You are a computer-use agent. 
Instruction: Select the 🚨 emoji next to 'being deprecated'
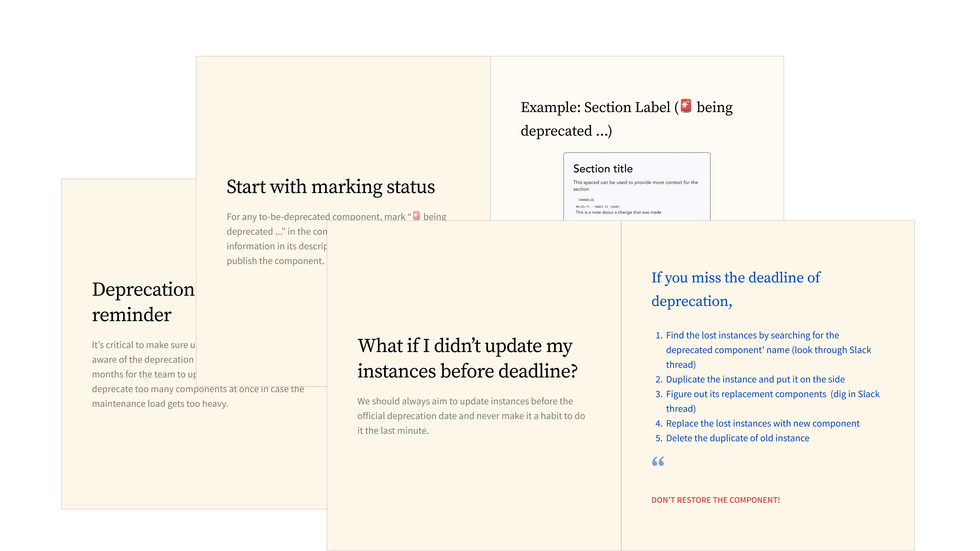(x=417, y=216)
